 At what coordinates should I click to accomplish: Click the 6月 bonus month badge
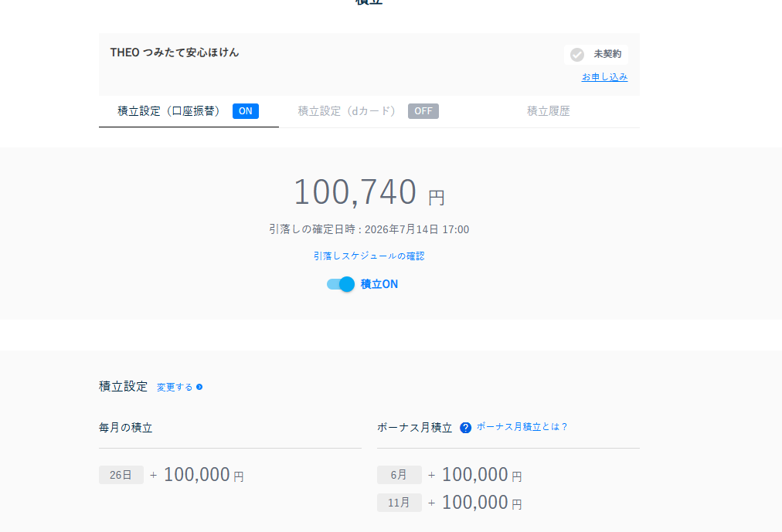coord(399,475)
